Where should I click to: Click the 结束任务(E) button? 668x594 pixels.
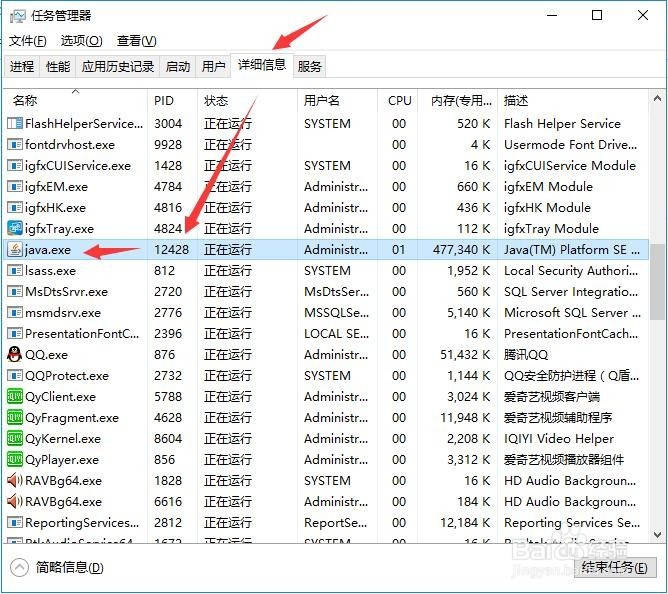(614, 567)
